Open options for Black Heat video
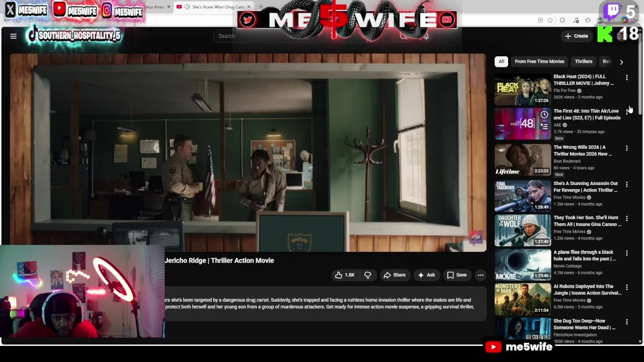644x362 pixels. tap(627, 77)
